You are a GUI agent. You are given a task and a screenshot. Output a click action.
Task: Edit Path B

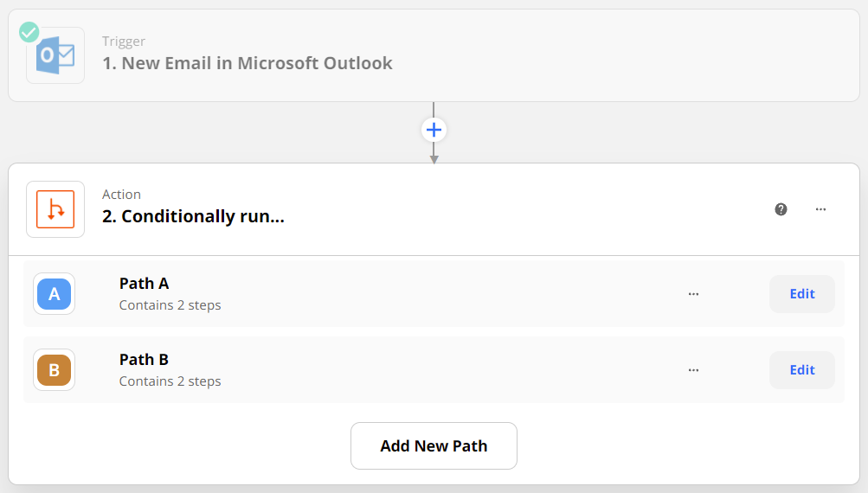[802, 369]
